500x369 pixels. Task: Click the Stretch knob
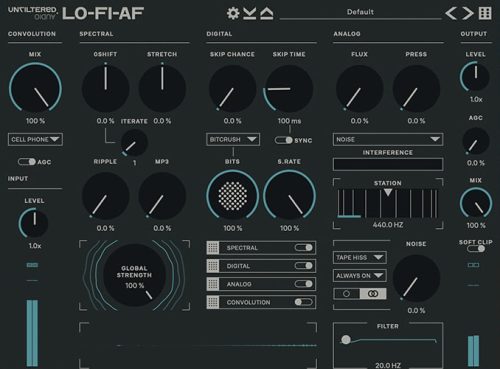coord(162,89)
